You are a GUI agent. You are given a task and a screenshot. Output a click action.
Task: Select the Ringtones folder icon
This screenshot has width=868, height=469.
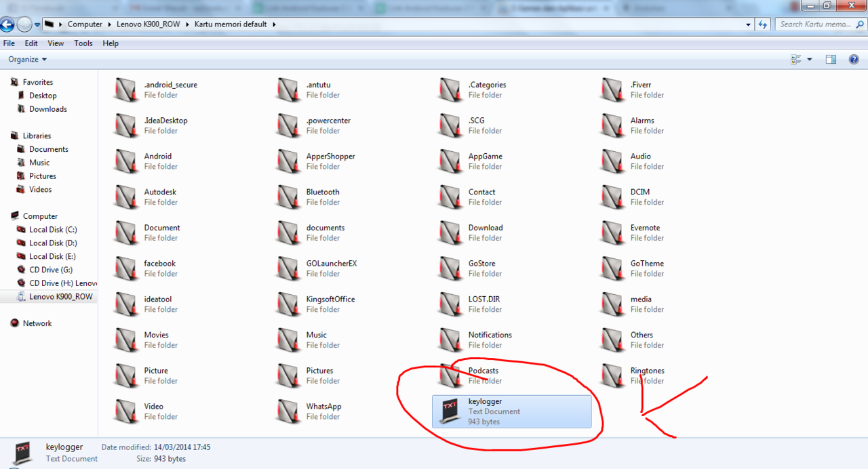click(x=612, y=376)
